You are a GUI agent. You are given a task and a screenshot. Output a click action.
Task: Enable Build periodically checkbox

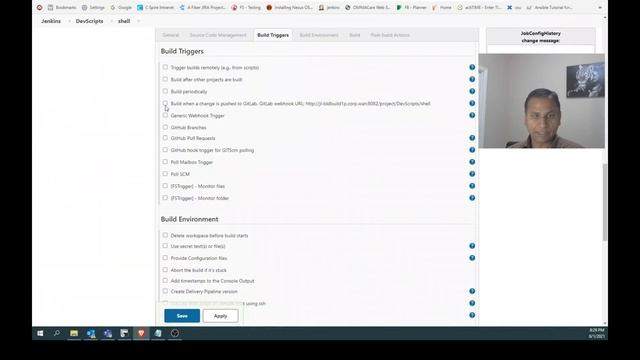[165, 91]
